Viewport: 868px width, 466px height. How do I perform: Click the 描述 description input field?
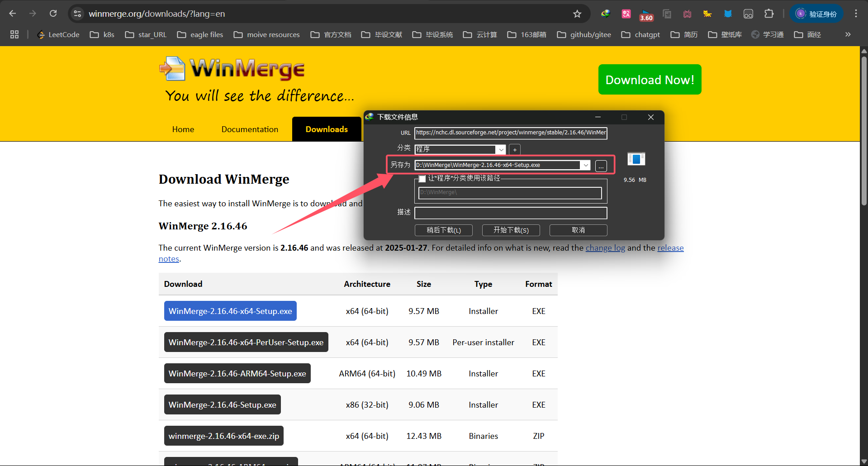(x=511, y=213)
